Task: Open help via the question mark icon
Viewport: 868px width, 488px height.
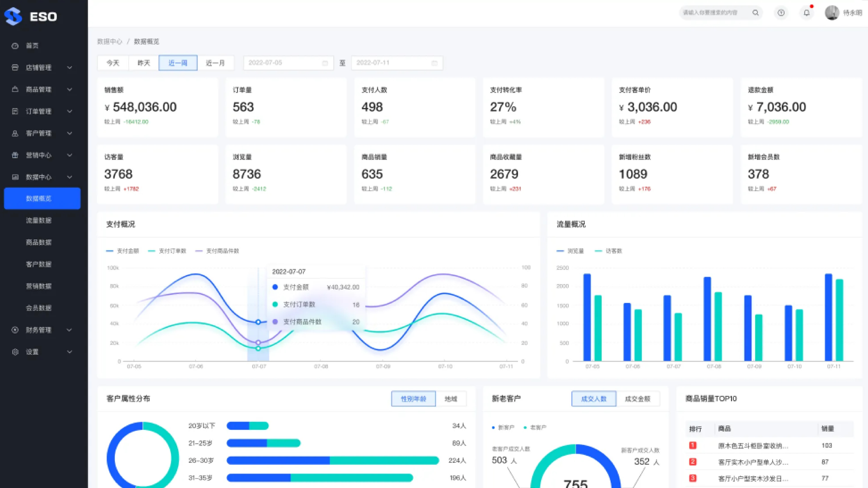Action: (781, 13)
